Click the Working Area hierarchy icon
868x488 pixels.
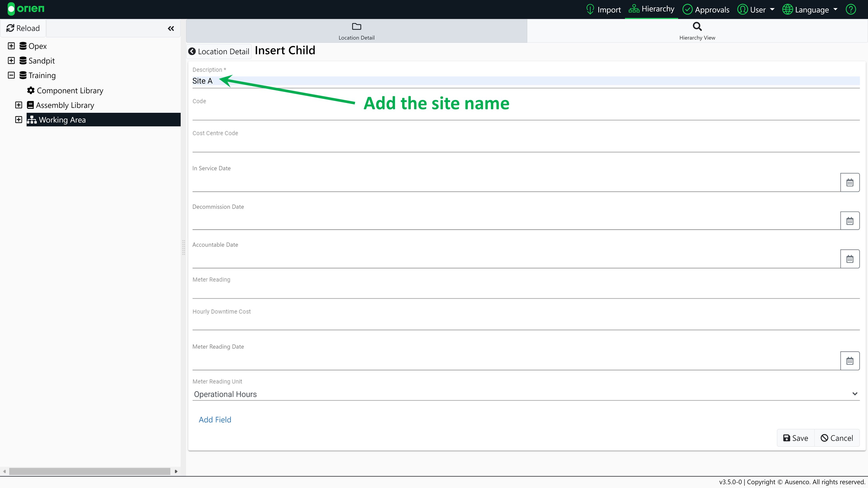(x=32, y=120)
